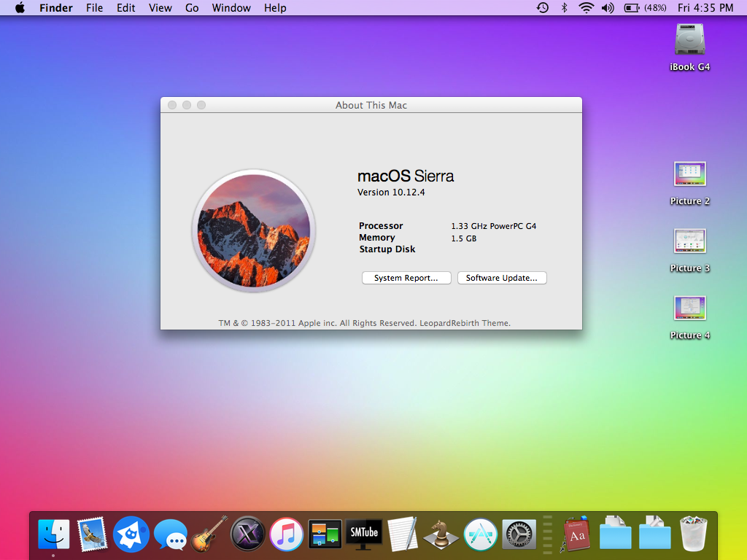Open the Finder menu

click(x=55, y=8)
